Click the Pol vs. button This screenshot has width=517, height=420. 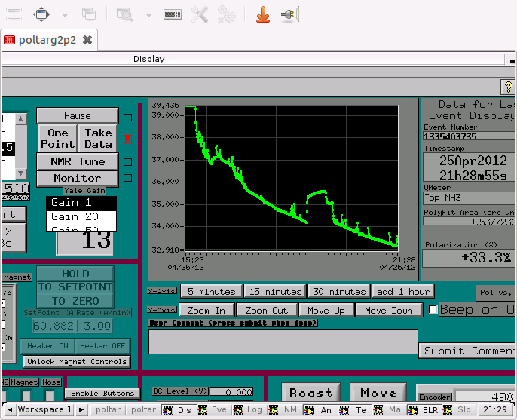coord(496,293)
